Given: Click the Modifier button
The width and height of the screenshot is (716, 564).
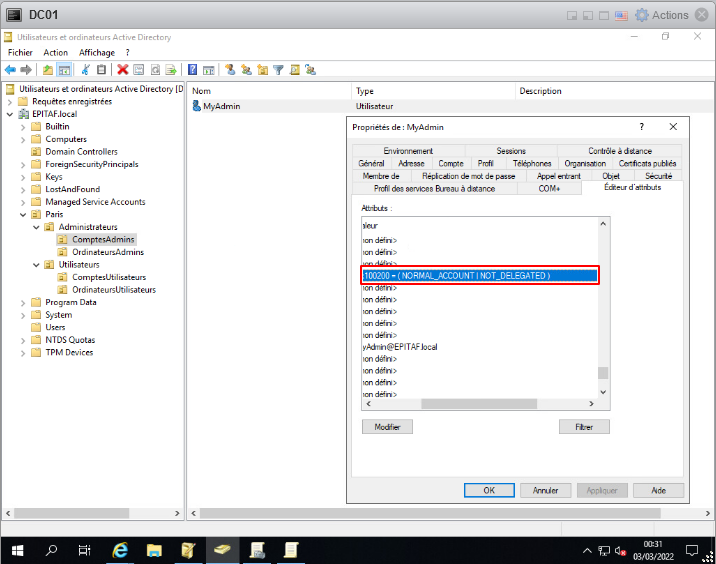Looking at the screenshot, I should (x=387, y=427).
